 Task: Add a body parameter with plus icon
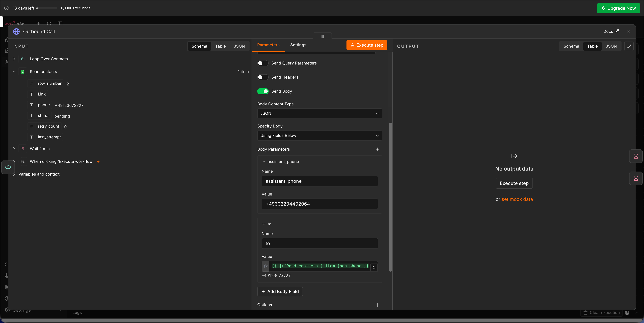pos(378,149)
